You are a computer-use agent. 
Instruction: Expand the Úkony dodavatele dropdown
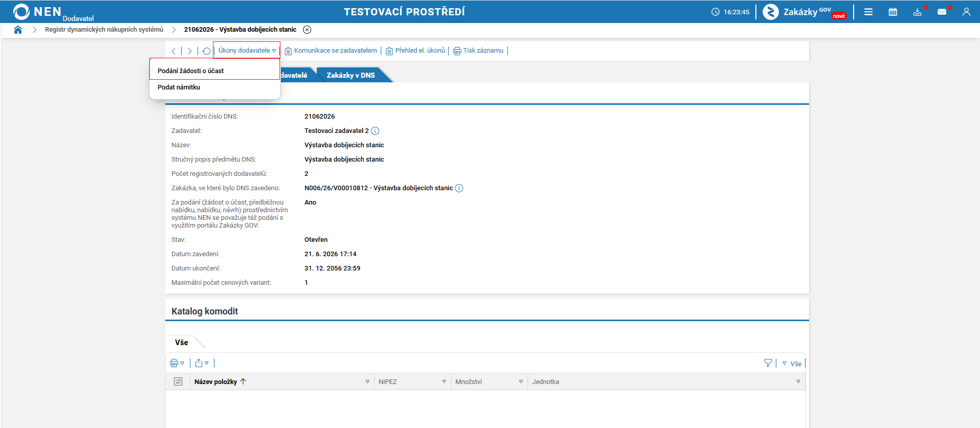[247, 51]
